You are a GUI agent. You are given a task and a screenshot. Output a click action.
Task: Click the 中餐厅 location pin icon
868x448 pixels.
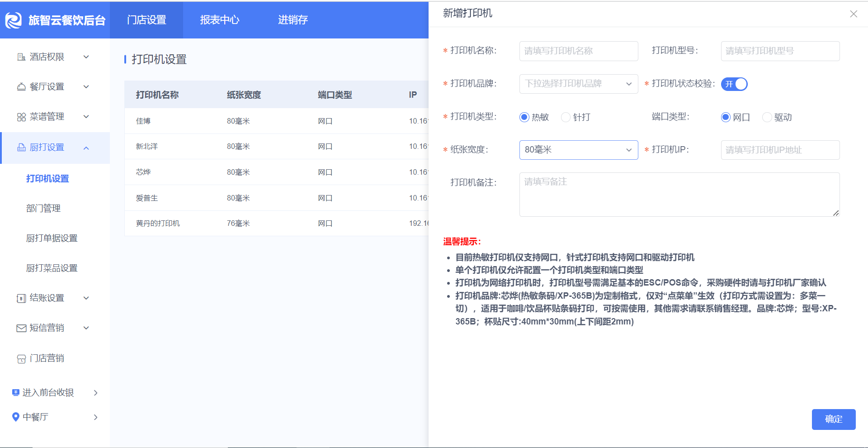click(x=16, y=417)
